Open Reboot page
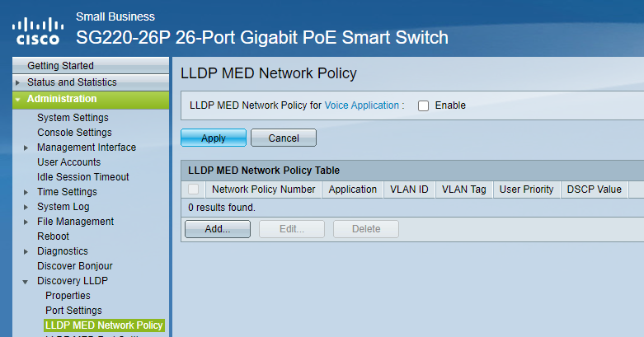Viewport: 644px width, 337px height. [x=53, y=236]
